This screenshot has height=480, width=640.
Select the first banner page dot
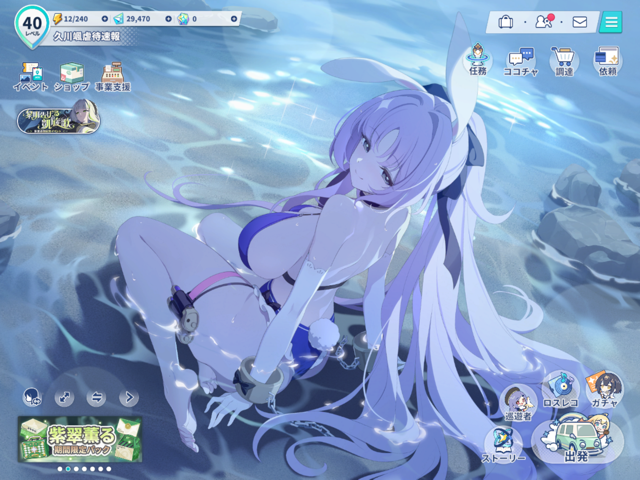tap(60, 469)
